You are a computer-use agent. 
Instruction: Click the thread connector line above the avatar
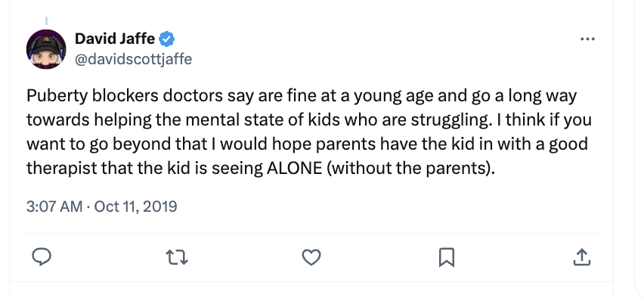pyautogui.click(x=46, y=20)
